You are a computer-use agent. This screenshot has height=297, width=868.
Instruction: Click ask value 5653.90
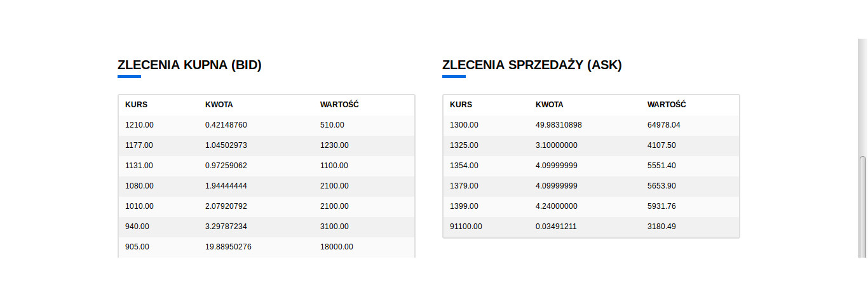coord(661,186)
